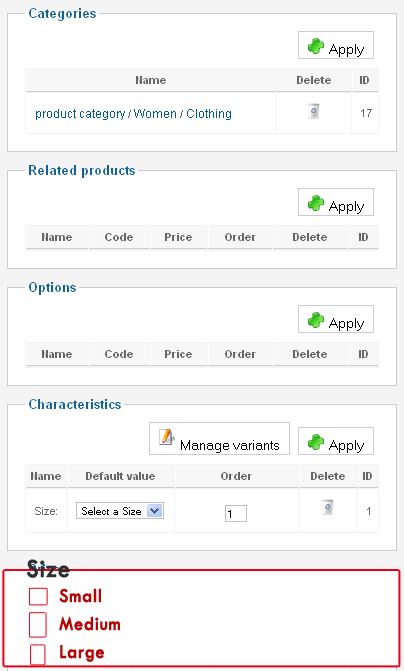
Task: Check the Small size checkbox
Action: (x=38, y=597)
